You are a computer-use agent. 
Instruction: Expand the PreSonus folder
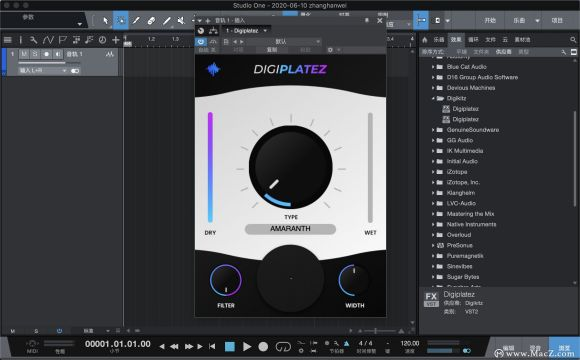pos(433,245)
